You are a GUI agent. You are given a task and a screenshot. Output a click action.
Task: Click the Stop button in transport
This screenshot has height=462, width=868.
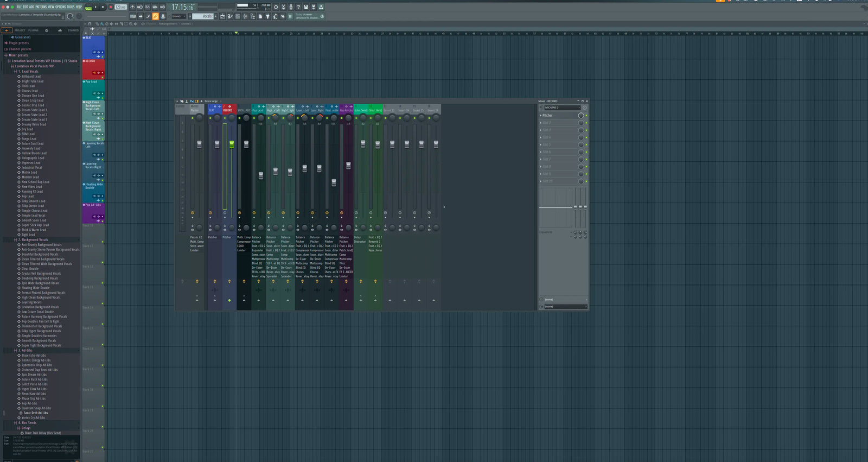click(103, 7)
